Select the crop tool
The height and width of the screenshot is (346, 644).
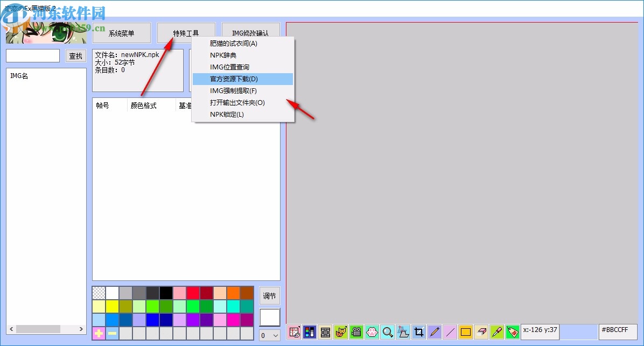tap(418, 331)
